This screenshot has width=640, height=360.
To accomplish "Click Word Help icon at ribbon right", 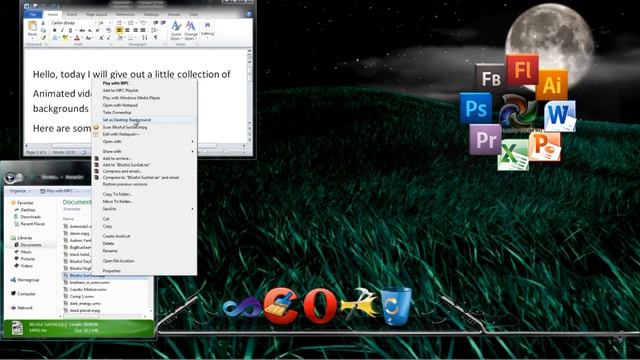I will (x=249, y=14).
